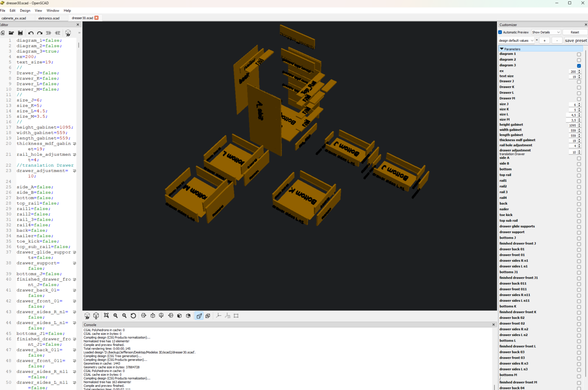588x390 pixels.
Task: Toggle the Automatic Preview checkbox
Action: click(x=500, y=32)
